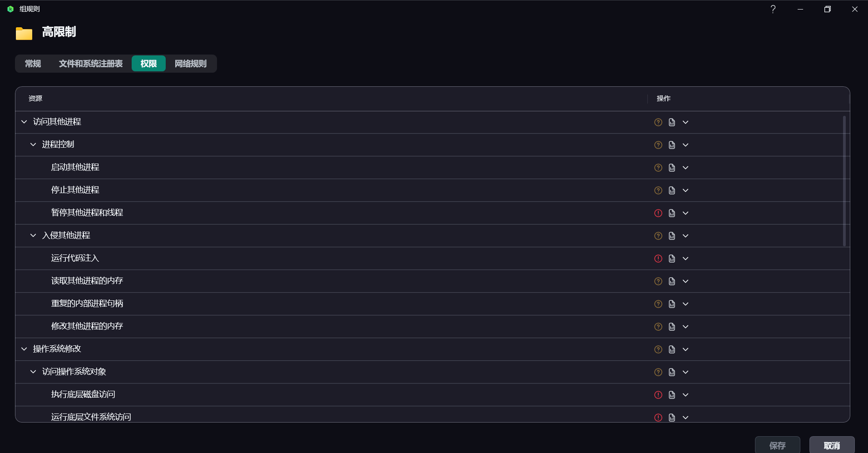
Task: Switch to the 网络规则 tab
Action: 191,64
